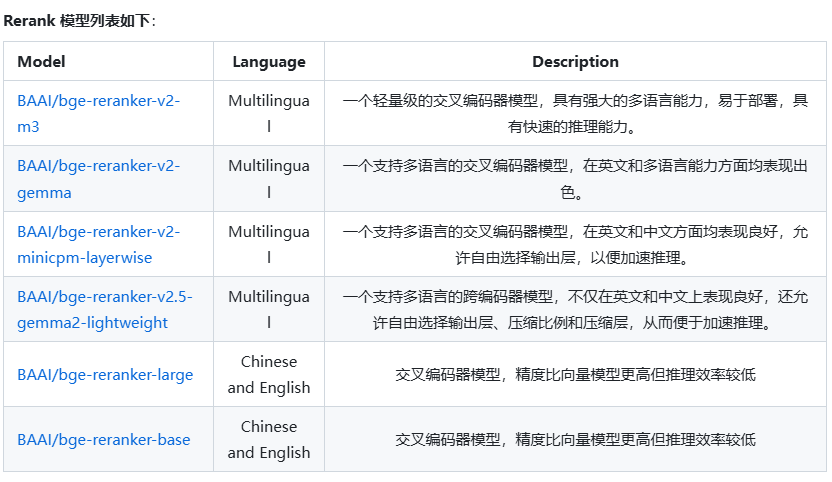Open the BAAI/bge-reranker-v2.5-gemma2-lightweight link
This screenshot has height=482, width=832.
[105, 309]
